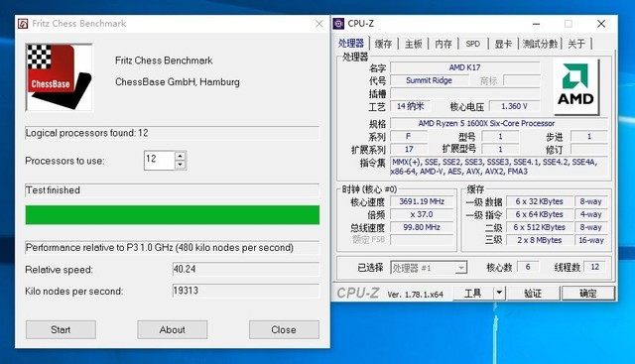635x364 pixels.
Task: Click the Kilo nodes per second value 19313
Action: 246,291
